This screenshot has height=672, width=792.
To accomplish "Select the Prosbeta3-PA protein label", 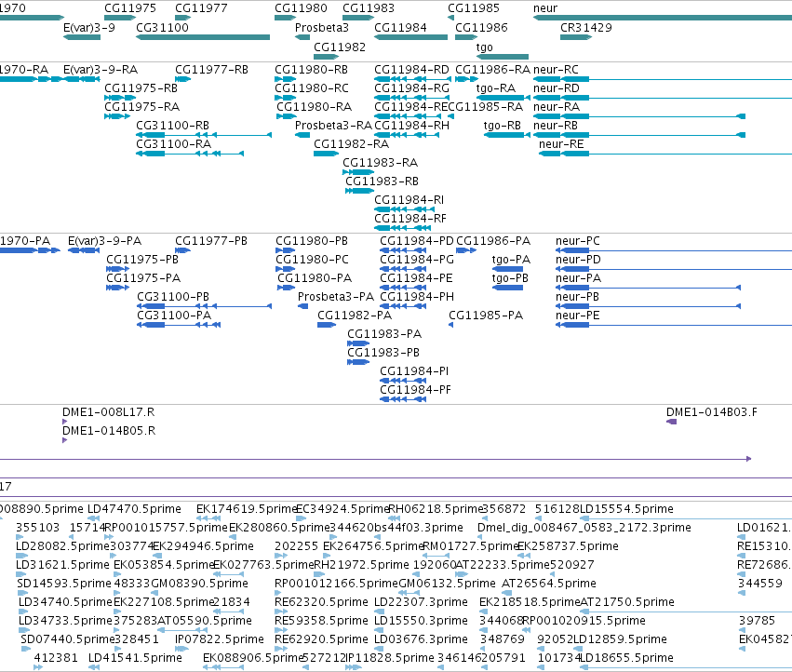I will (336, 297).
